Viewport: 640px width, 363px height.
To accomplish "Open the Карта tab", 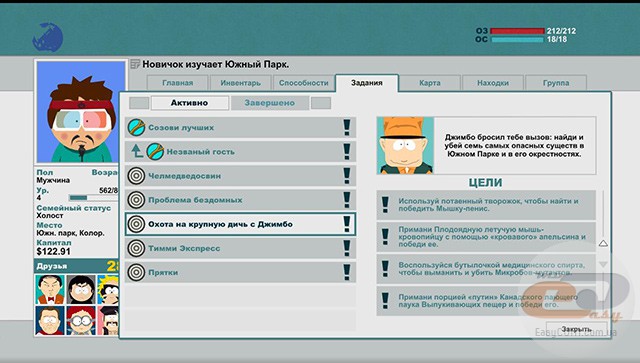I will 430,83.
